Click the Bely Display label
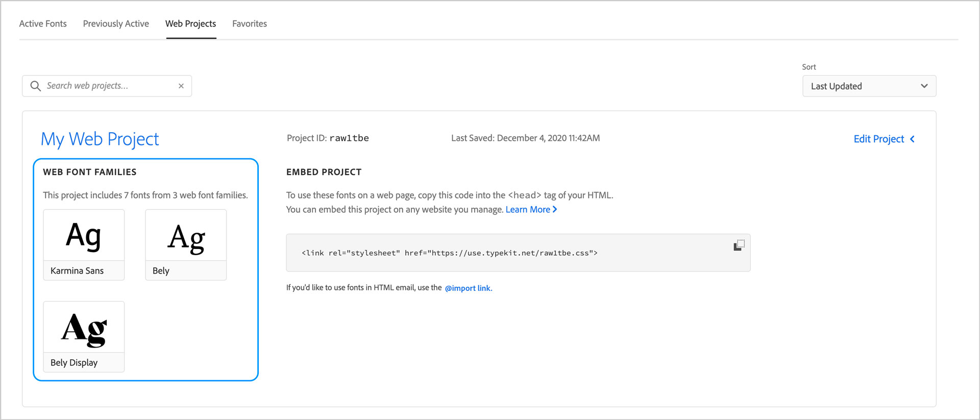Image resolution: width=980 pixels, height=420 pixels. click(74, 362)
